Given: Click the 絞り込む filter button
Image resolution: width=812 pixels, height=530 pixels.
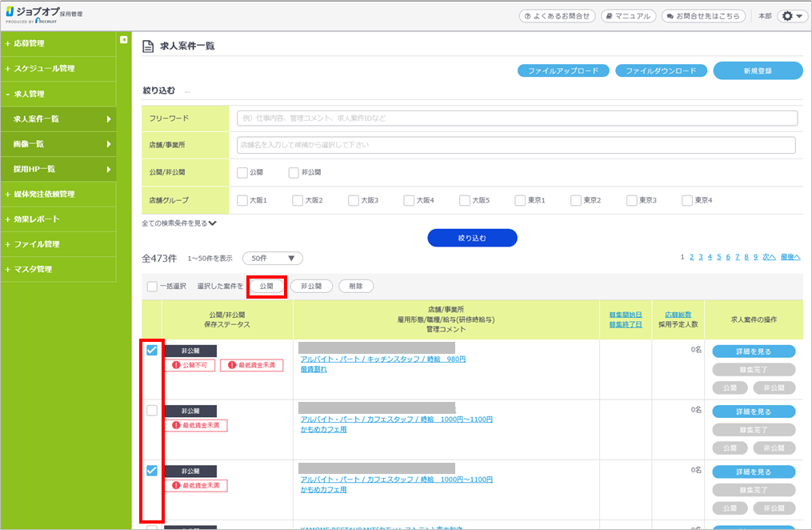Looking at the screenshot, I should (472, 238).
